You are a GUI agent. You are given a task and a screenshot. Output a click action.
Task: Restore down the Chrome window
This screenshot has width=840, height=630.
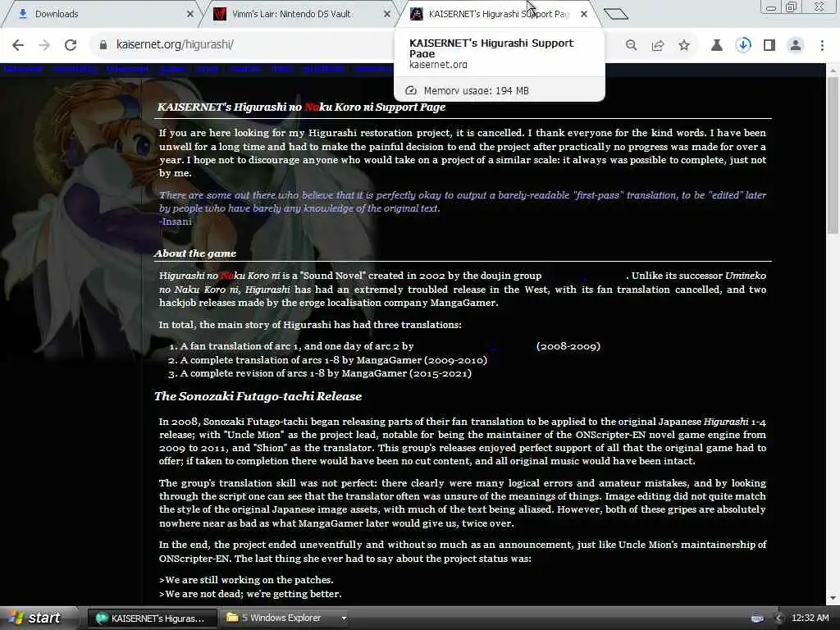(x=792, y=7)
